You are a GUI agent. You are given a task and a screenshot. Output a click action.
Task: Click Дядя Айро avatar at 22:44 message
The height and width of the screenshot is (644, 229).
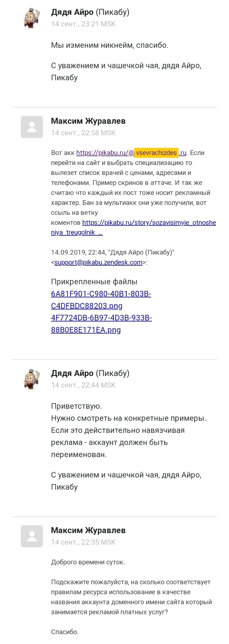tap(32, 379)
